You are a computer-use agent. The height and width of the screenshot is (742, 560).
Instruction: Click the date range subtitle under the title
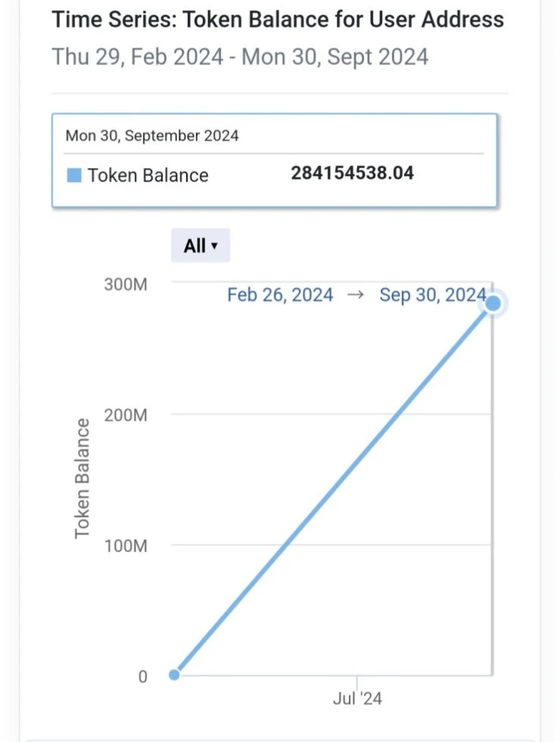(x=240, y=57)
